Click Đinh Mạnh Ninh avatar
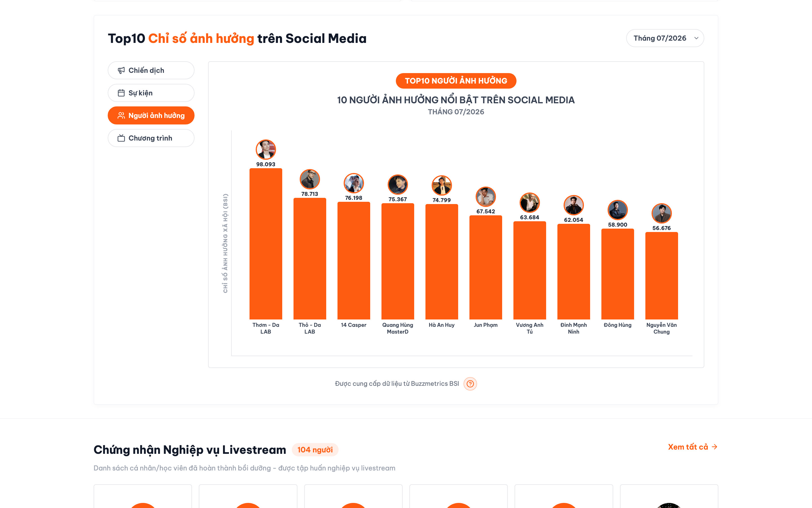812x508 pixels. (x=573, y=205)
